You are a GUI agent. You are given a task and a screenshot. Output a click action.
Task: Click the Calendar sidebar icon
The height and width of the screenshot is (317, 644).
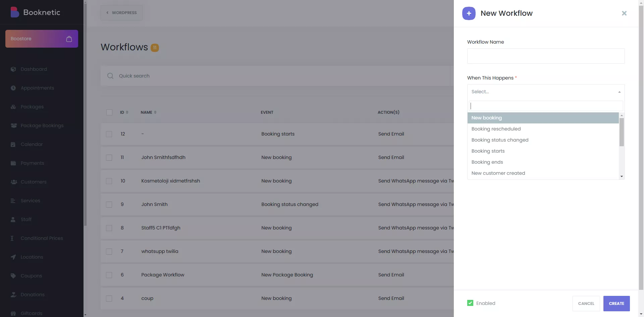(x=13, y=144)
